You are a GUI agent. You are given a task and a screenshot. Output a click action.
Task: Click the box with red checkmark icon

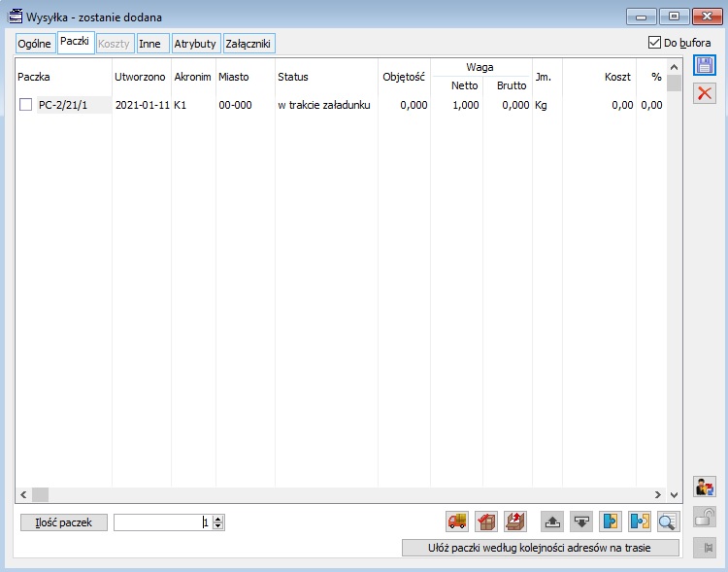click(486, 522)
